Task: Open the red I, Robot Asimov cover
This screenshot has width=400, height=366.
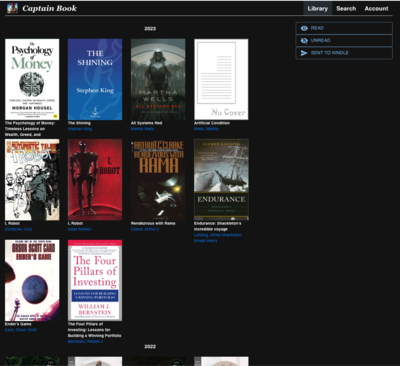Action: [95, 180]
